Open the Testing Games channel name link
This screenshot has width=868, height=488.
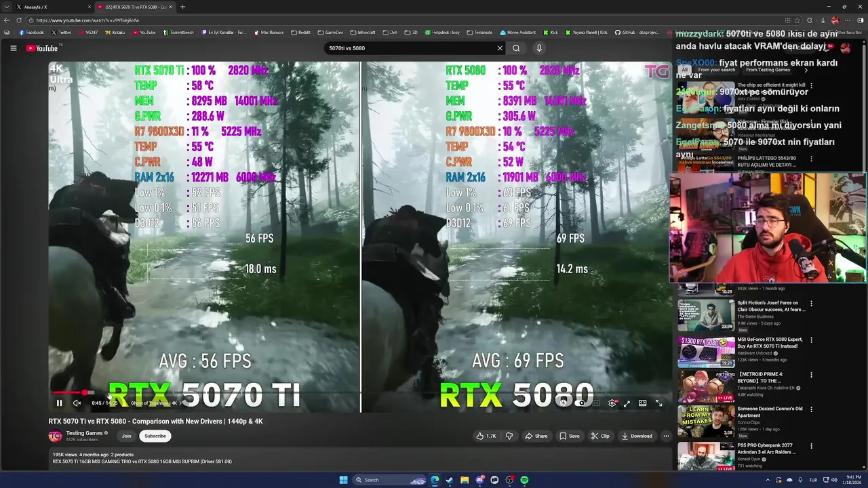click(84, 433)
